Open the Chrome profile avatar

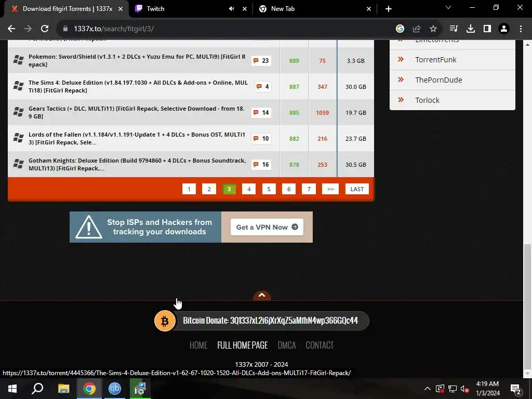tap(504, 29)
